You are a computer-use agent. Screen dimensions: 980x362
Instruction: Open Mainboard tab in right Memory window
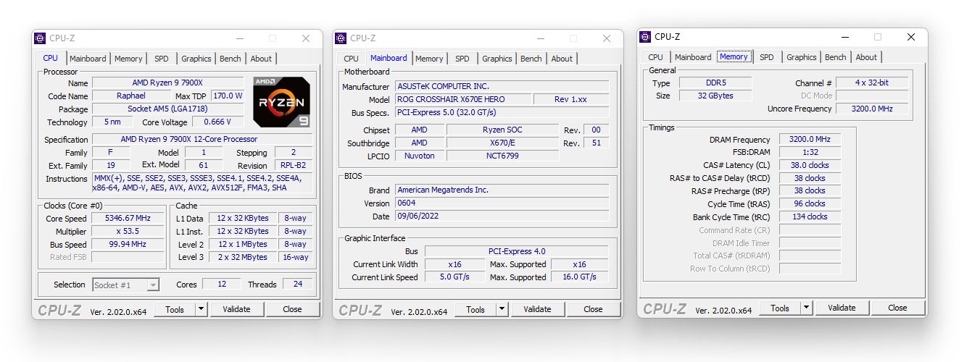pyautogui.click(x=693, y=57)
